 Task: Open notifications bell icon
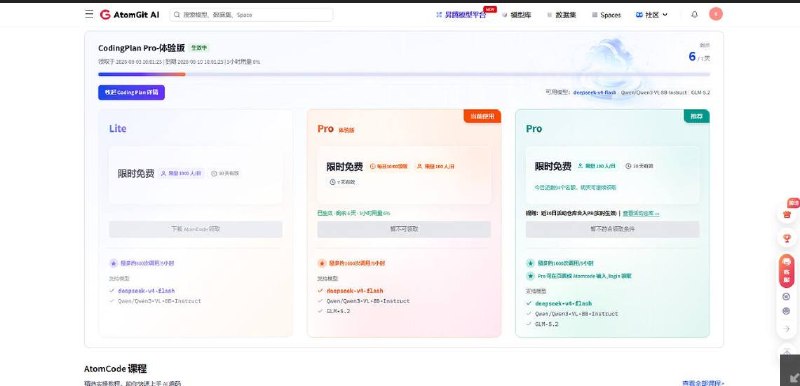[x=694, y=15]
